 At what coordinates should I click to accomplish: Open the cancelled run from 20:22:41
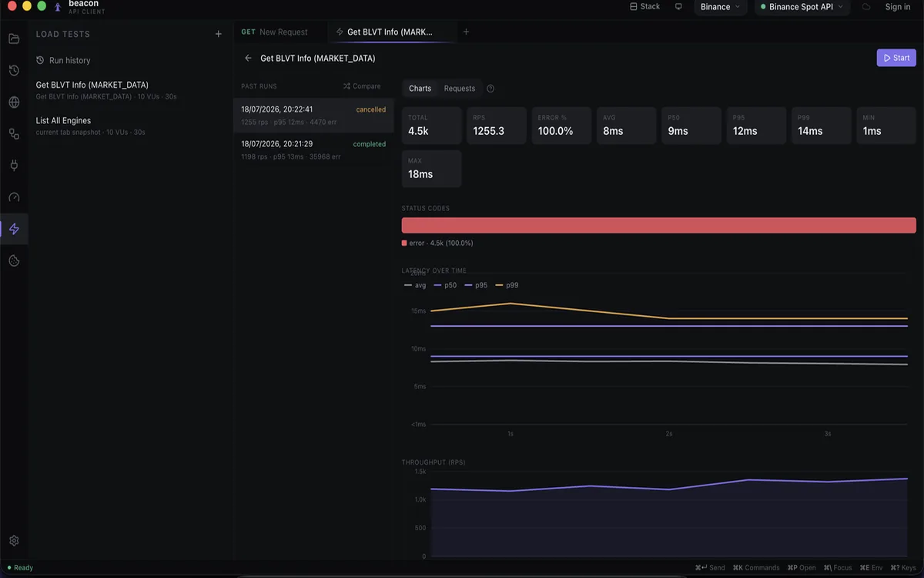click(313, 116)
